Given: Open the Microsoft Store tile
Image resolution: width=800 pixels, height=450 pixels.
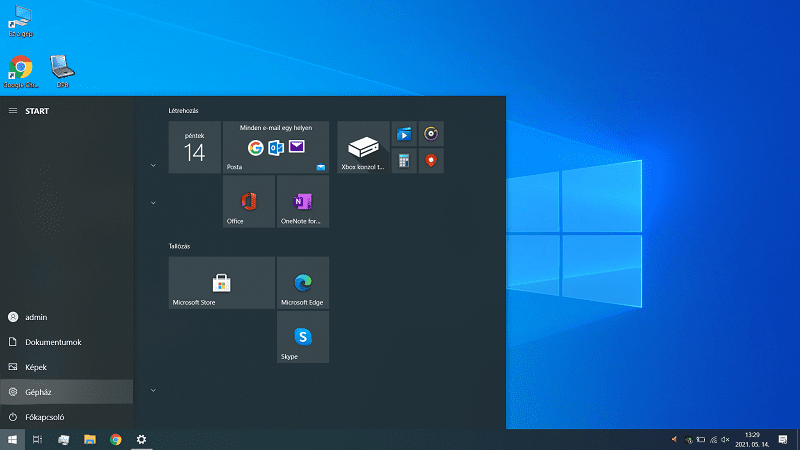Looking at the screenshot, I should point(221,283).
